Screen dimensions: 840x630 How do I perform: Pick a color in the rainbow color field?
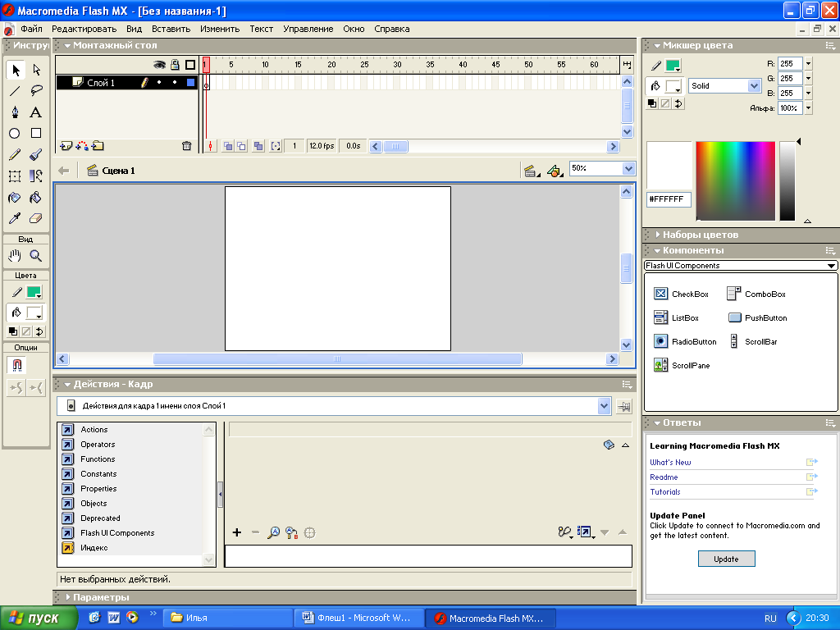pyautogui.click(x=735, y=180)
